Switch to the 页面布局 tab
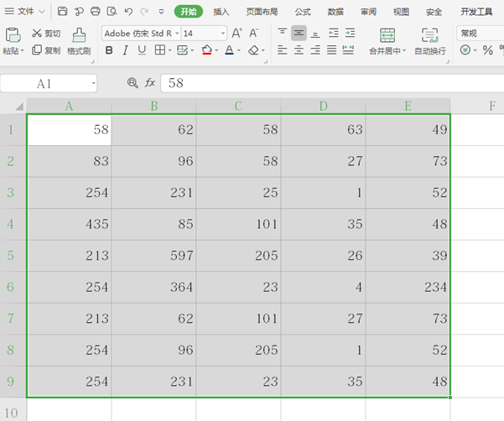This screenshot has height=421, width=504. (x=262, y=12)
